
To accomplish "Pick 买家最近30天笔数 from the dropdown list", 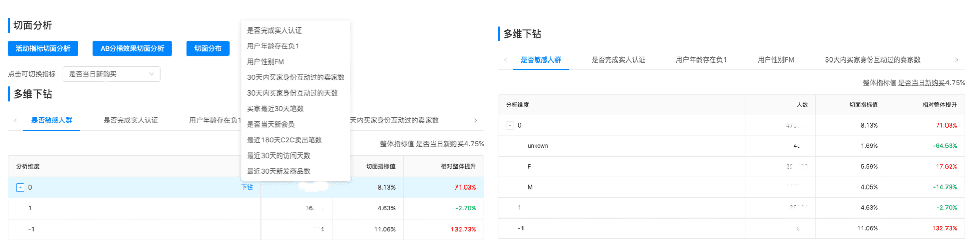I will coord(275,109).
